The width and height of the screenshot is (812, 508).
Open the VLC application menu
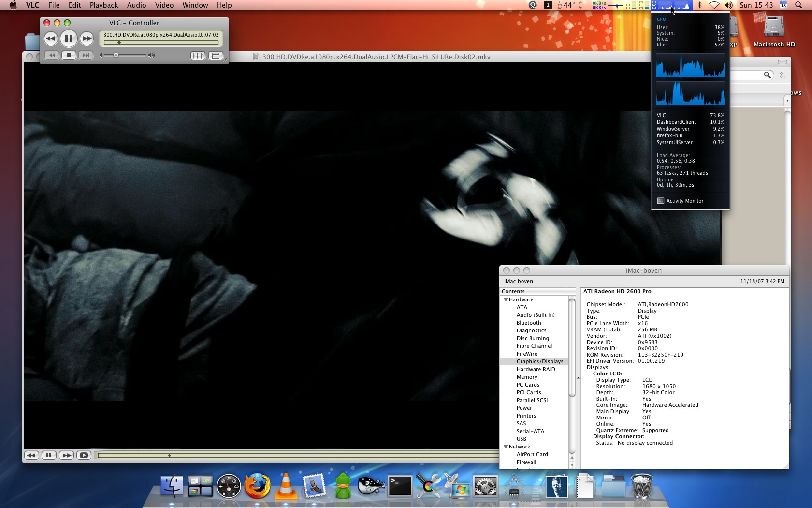click(32, 5)
